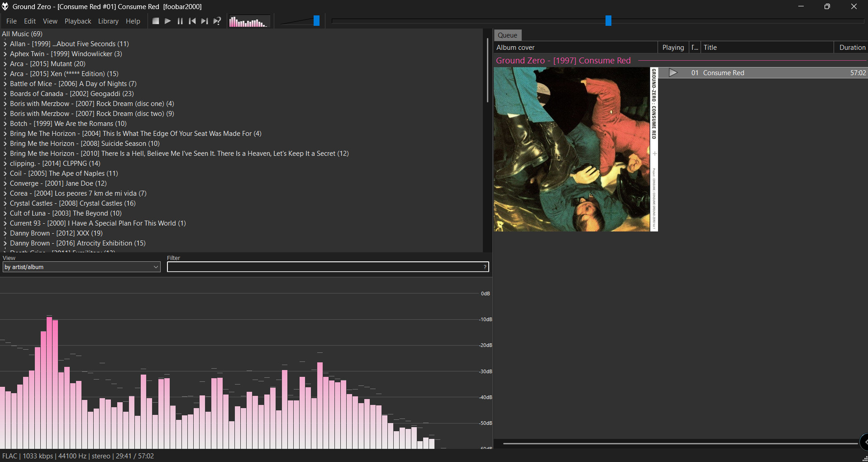Image resolution: width=868 pixels, height=462 pixels.
Task: Open the File menu
Action: (x=11, y=21)
